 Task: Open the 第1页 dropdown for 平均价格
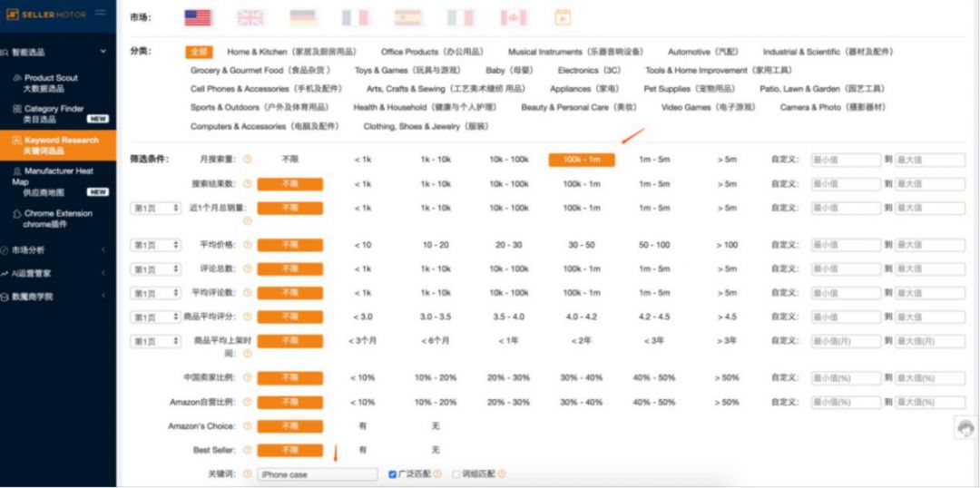click(x=156, y=245)
